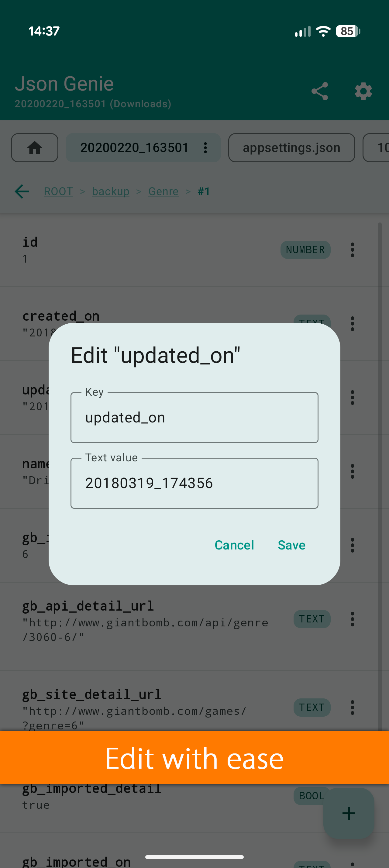Open settings gear icon
The image size is (389, 868).
point(363,91)
